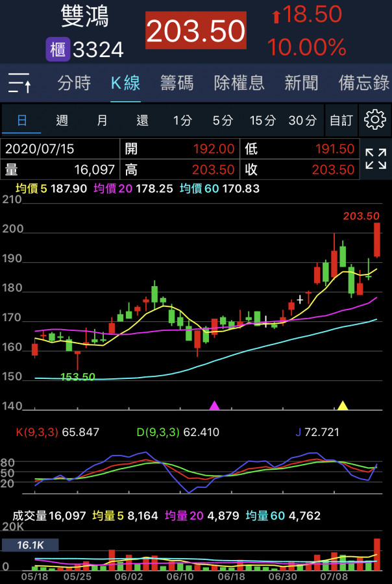Select the 月 monthly period
This screenshot has width=392, height=584.
tap(103, 120)
